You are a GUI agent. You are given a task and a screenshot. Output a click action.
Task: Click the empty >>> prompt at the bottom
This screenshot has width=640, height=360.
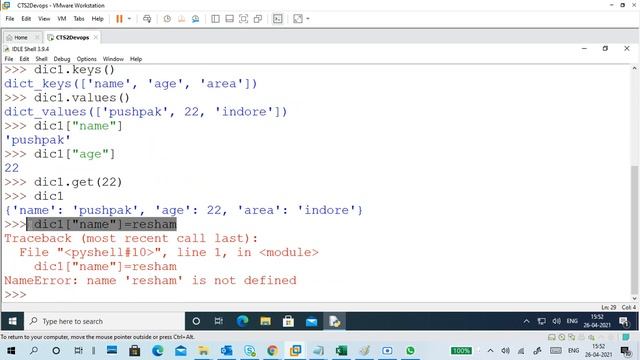point(15,294)
